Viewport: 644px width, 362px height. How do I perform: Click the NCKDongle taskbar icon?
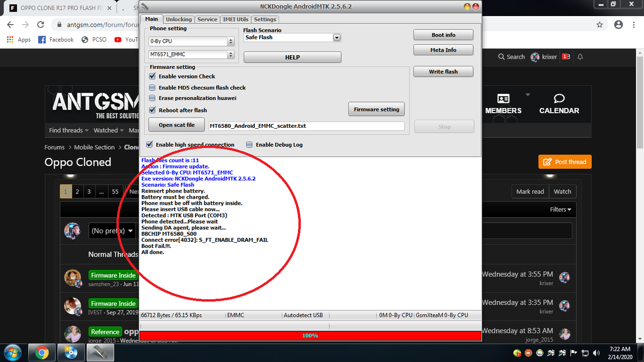point(100,352)
